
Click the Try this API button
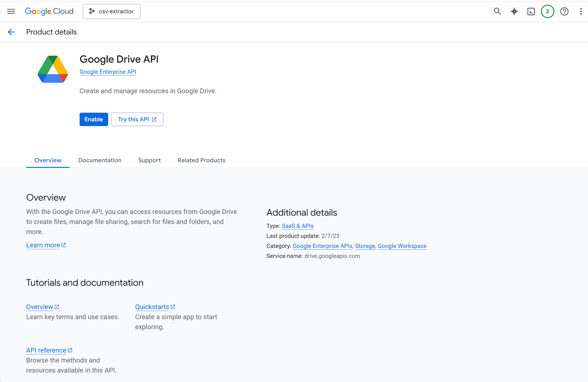pos(137,119)
